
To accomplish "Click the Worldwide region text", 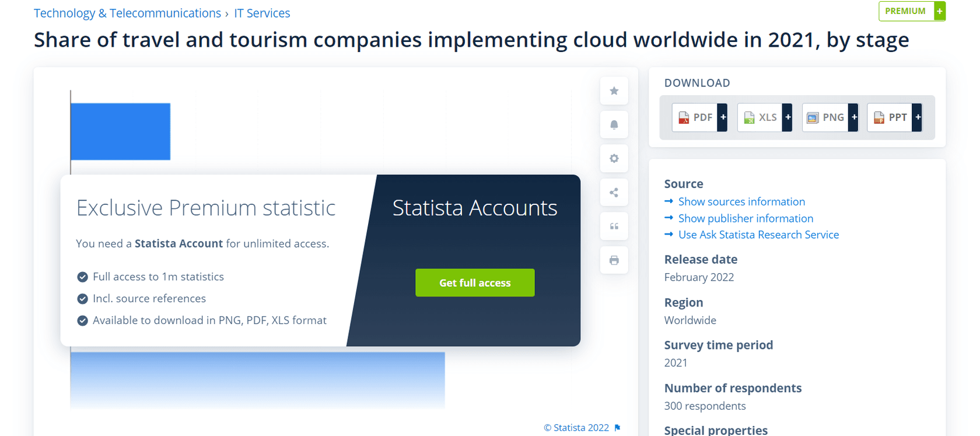I will point(690,320).
